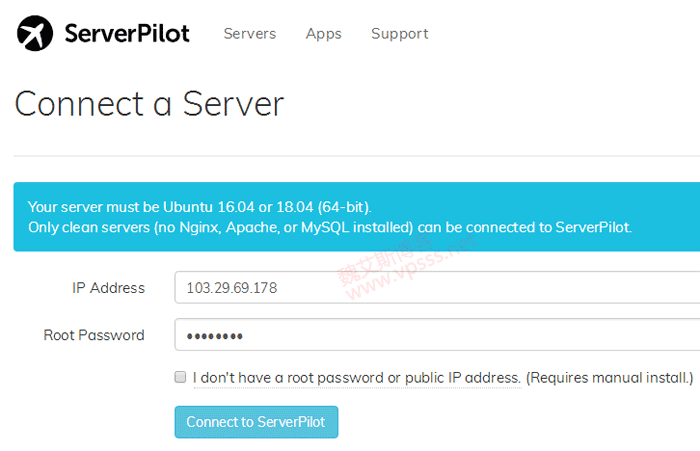The image size is (700, 451).
Task: Open the Servers menu item
Action: pos(249,34)
